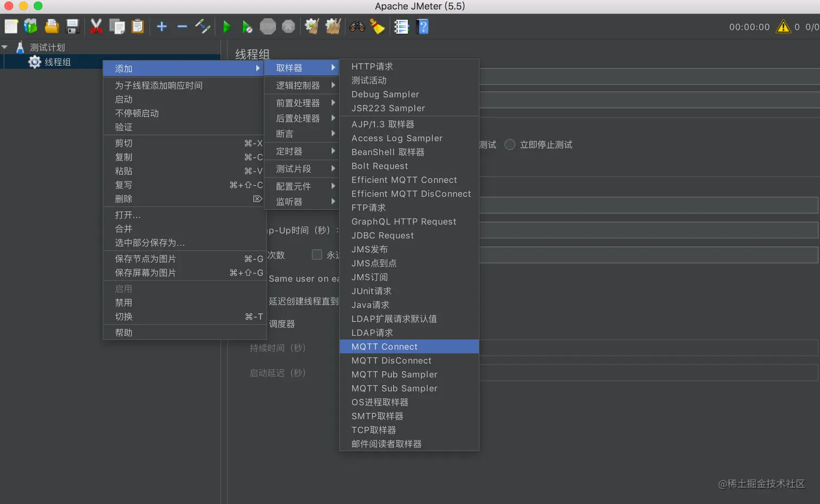Click 禁用 in context menu
820x504 pixels.
[x=183, y=302]
